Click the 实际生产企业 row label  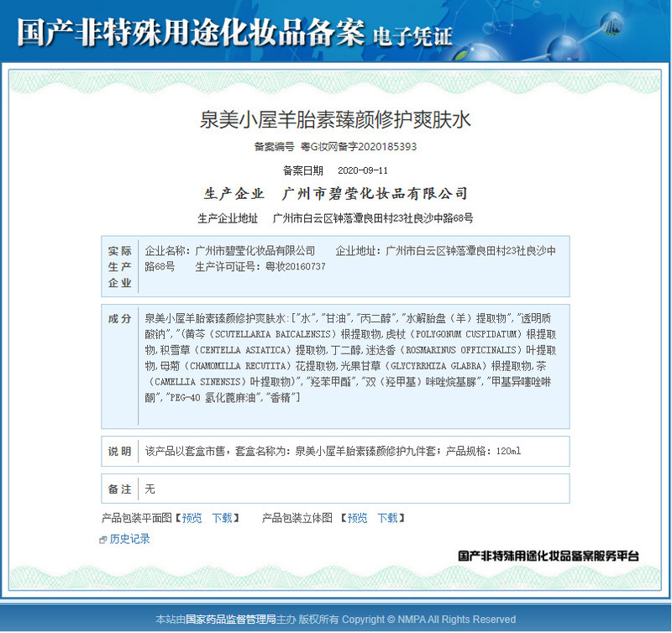[x=119, y=266]
